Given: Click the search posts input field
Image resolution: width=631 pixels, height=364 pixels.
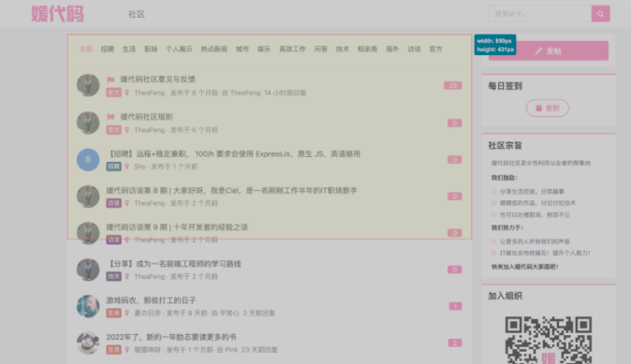Looking at the screenshot, I should point(539,14).
